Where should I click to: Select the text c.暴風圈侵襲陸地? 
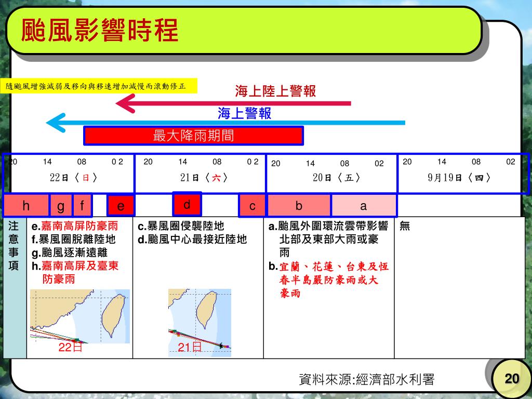click(181, 226)
